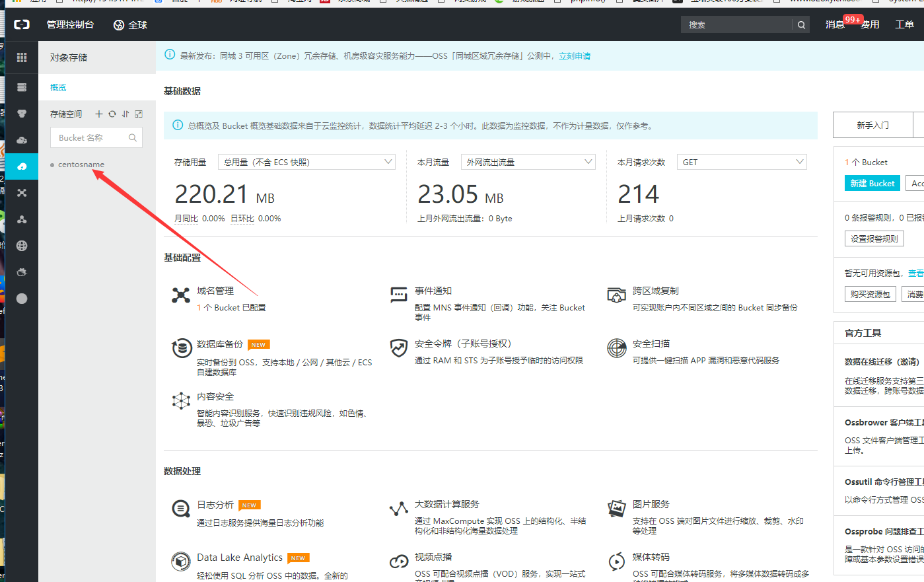The height and width of the screenshot is (582, 924).
Task: Click 设置报警规则 button
Action: coord(874,238)
